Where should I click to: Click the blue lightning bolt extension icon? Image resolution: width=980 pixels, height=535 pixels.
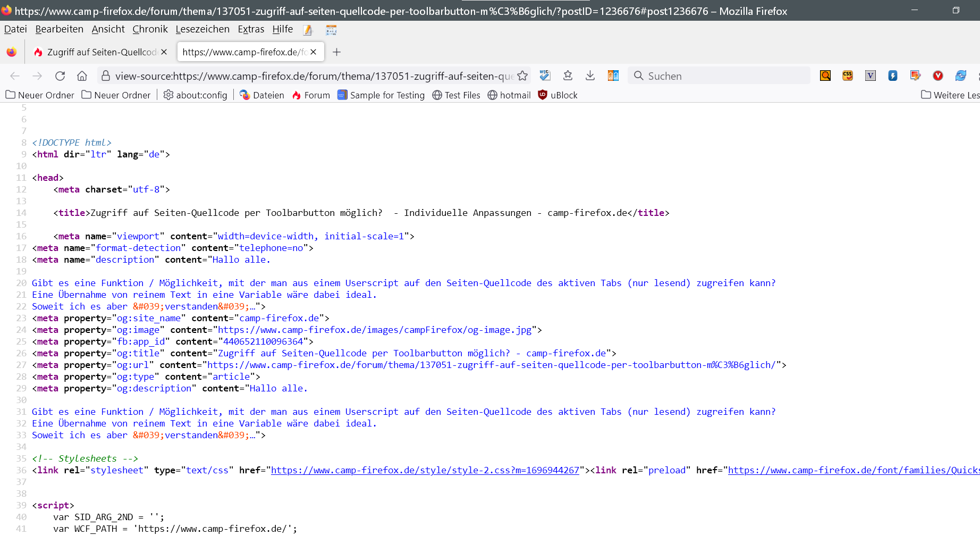tap(893, 76)
